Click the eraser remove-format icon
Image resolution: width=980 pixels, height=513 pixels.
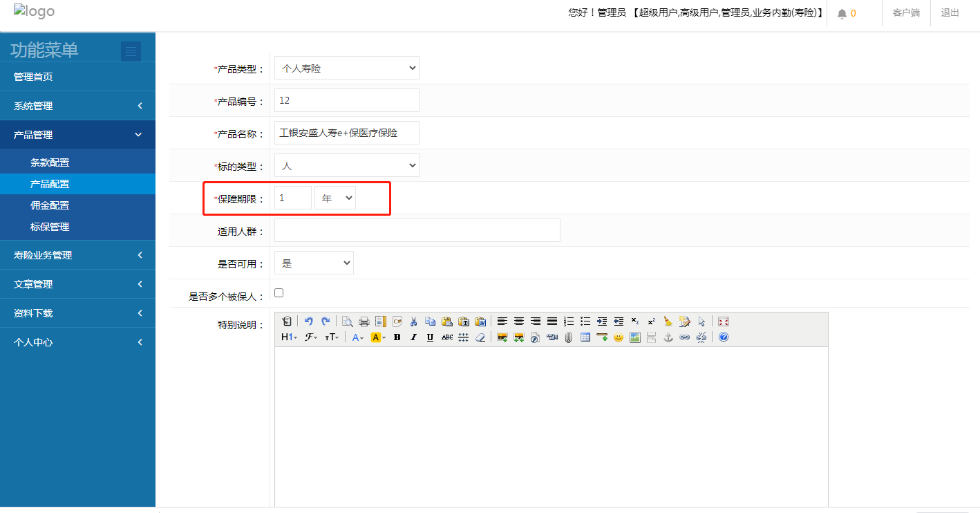pyautogui.click(x=480, y=337)
